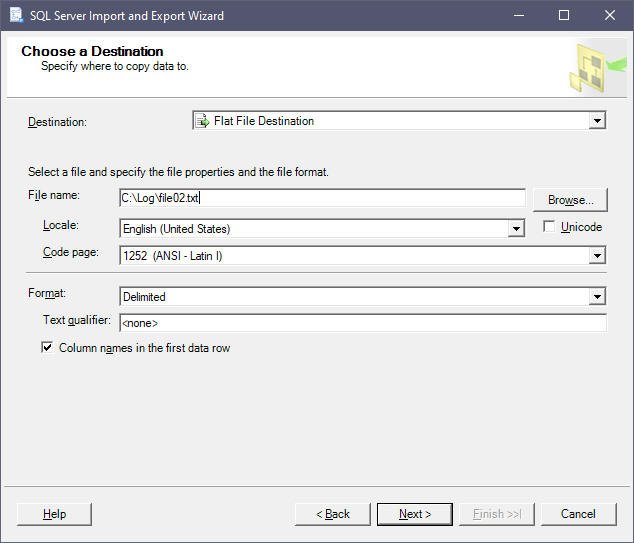Minimize the wizard window
The image size is (634, 543).
[519, 15]
